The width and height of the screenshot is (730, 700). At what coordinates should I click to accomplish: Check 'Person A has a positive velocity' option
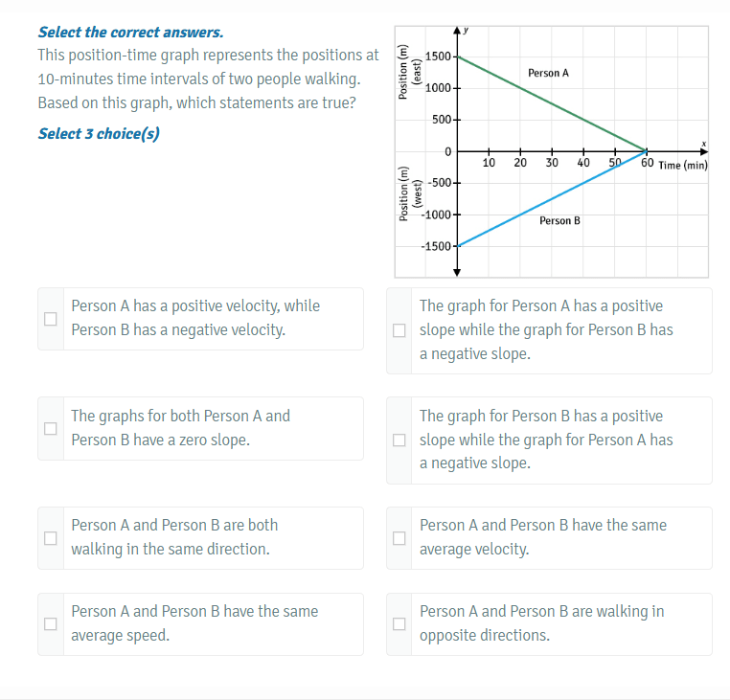50,319
